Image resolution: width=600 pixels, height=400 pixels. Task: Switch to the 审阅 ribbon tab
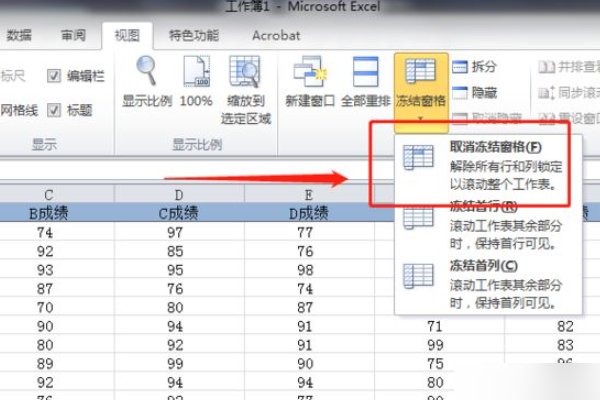click(x=73, y=35)
